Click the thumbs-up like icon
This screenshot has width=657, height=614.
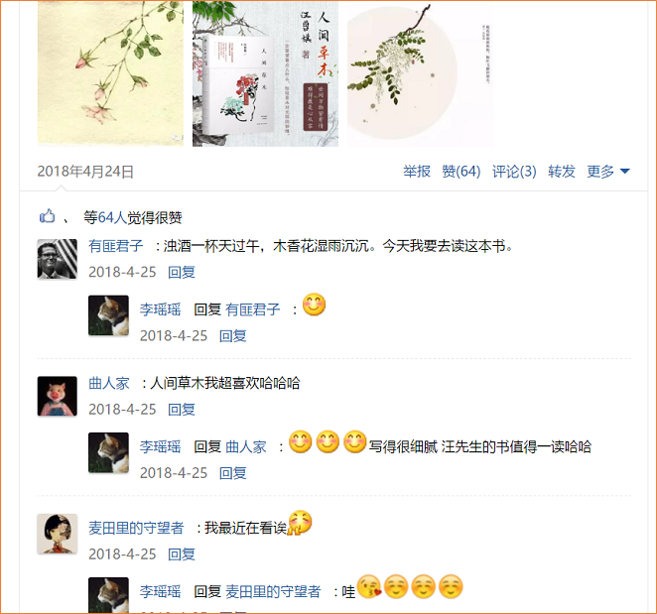pos(47,216)
